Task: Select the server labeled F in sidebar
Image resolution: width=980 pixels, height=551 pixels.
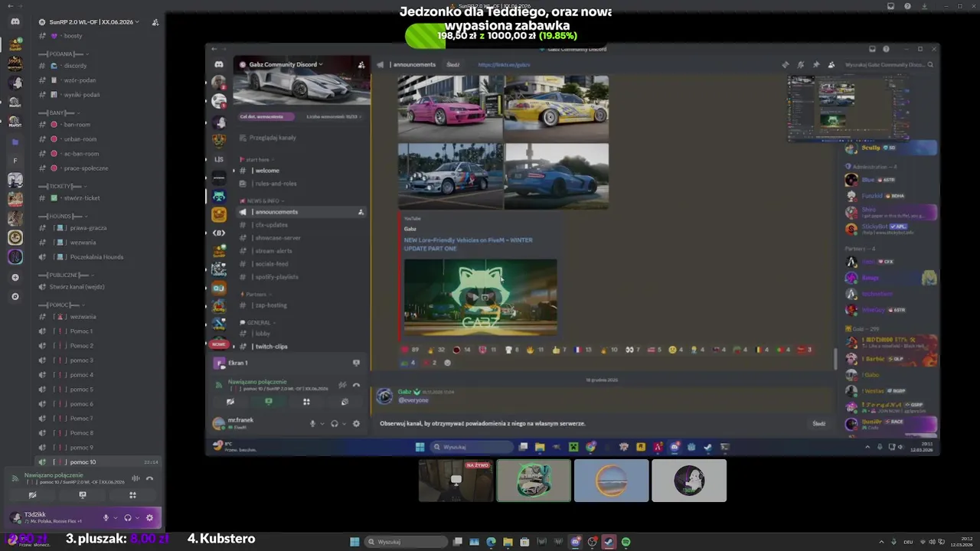Action: [15, 161]
